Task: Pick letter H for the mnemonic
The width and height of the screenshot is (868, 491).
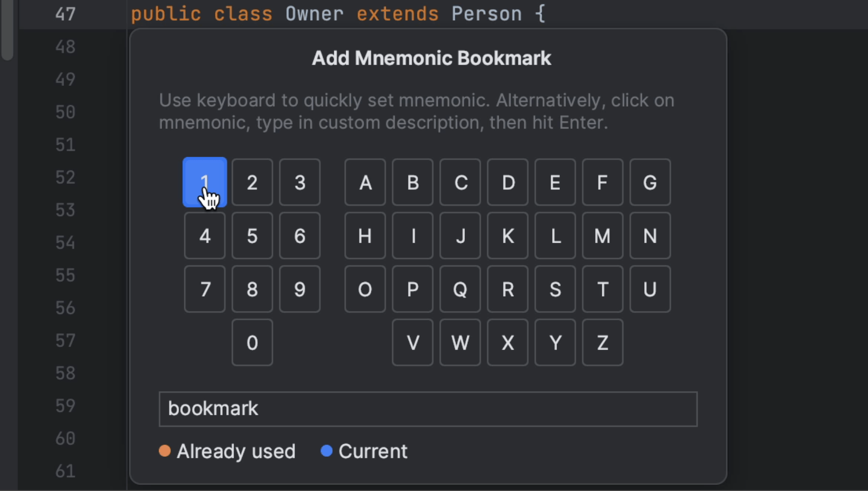Action: [x=365, y=236]
